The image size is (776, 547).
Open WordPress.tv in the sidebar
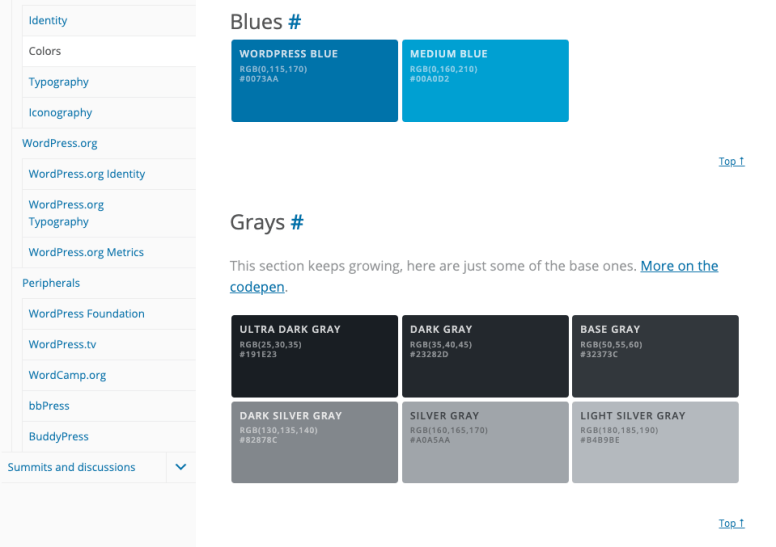[x=62, y=344]
